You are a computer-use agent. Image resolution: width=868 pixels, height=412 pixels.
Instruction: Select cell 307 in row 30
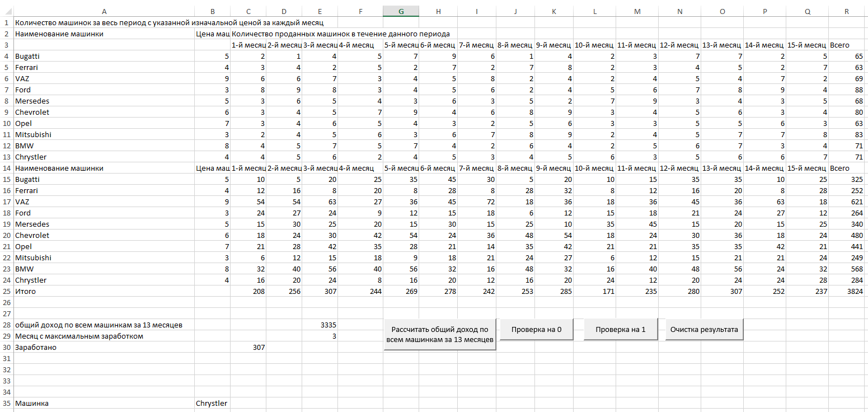click(x=248, y=347)
